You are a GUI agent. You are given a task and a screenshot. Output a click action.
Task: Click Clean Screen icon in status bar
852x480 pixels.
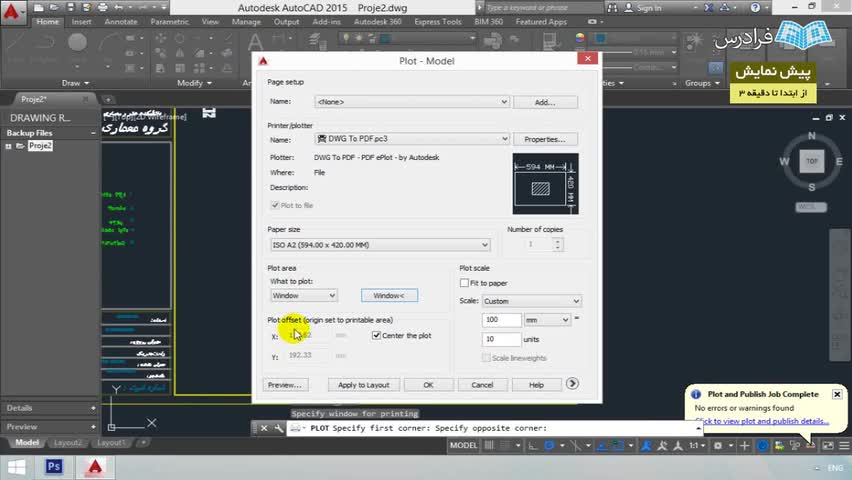pos(828,445)
